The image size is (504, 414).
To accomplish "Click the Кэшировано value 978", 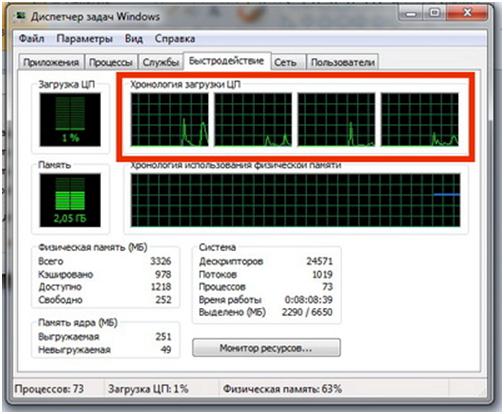I will coord(163,274).
